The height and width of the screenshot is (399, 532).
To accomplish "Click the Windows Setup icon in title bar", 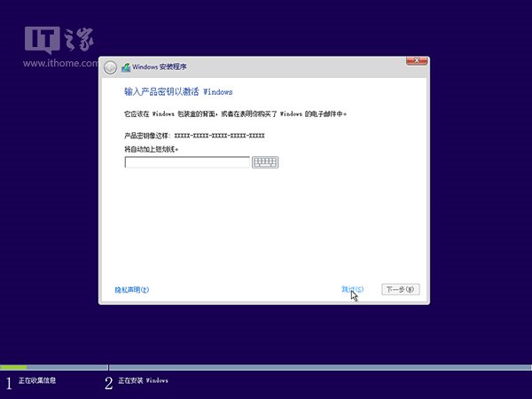I will (126, 67).
